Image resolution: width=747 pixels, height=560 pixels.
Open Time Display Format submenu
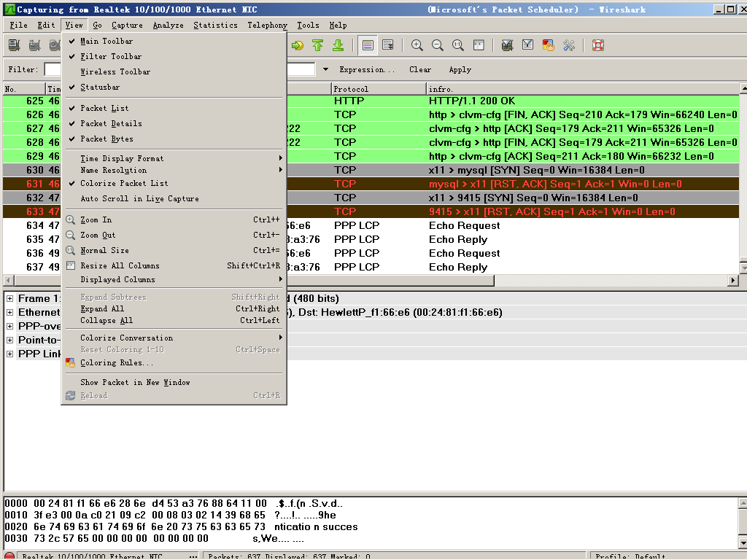click(174, 158)
